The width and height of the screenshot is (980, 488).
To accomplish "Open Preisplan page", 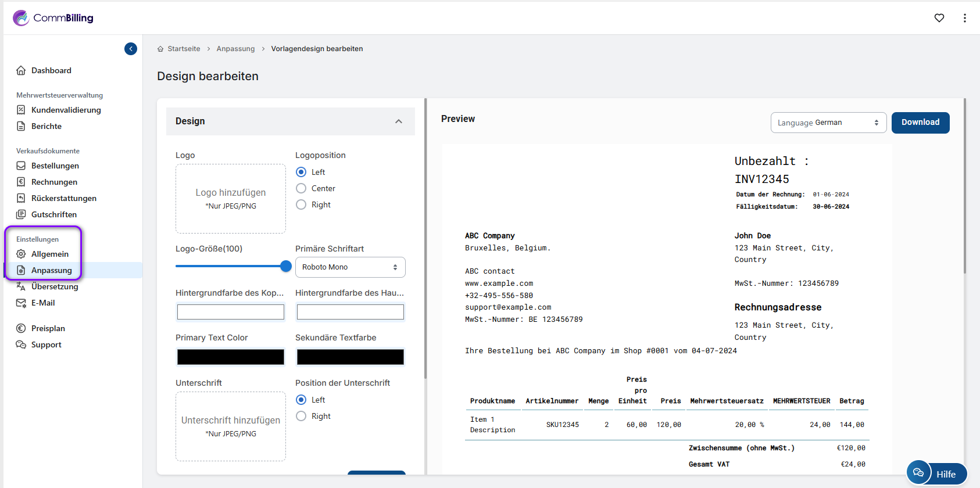I will [48, 328].
